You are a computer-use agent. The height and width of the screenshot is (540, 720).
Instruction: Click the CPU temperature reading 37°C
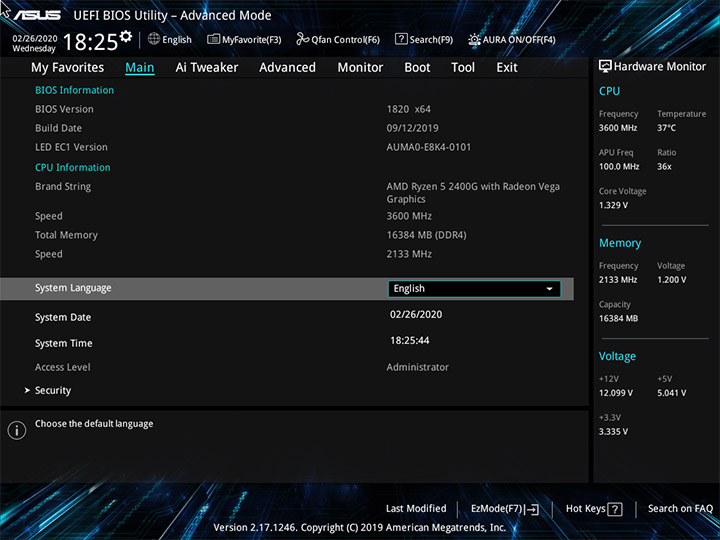click(666, 128)
